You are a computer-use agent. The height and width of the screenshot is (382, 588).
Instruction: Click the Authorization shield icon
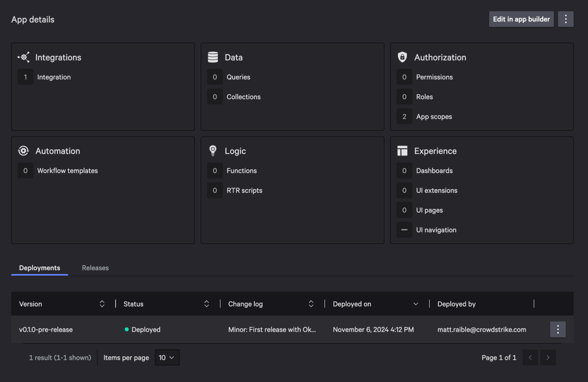click(402, 57)
